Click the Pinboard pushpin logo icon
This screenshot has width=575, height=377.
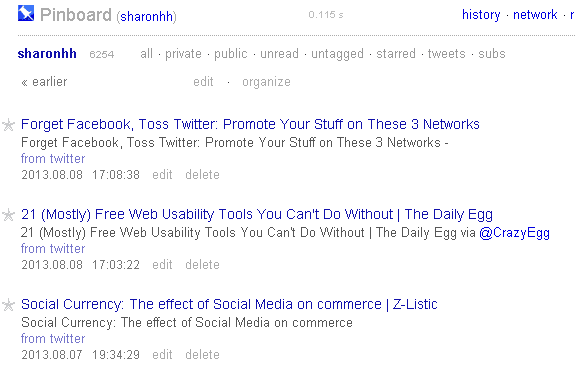pyautogui.click(x=26, y=14)
